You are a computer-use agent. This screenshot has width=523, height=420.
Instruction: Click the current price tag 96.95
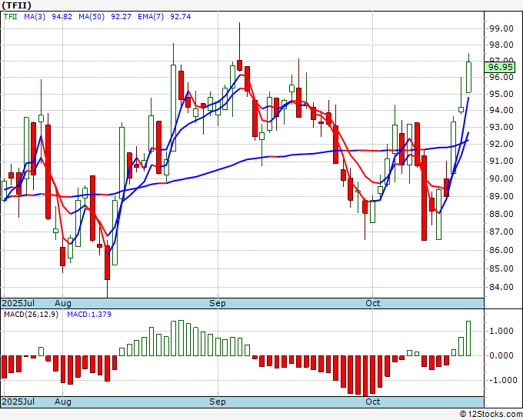[500, 67]
